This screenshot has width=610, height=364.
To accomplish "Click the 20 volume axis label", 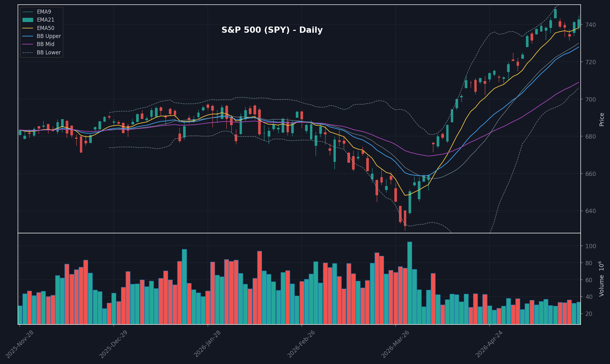I will [589, 314].
